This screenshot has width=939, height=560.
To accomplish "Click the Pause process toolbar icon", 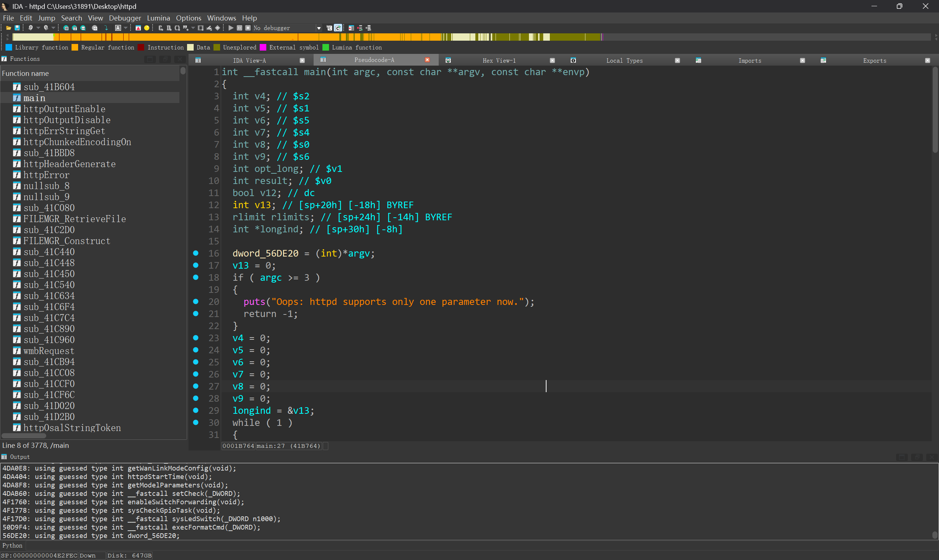I will (240, 28).
